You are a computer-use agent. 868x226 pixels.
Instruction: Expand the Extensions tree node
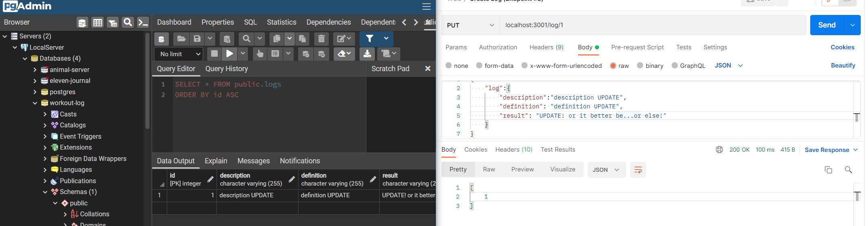pos(45,148)
